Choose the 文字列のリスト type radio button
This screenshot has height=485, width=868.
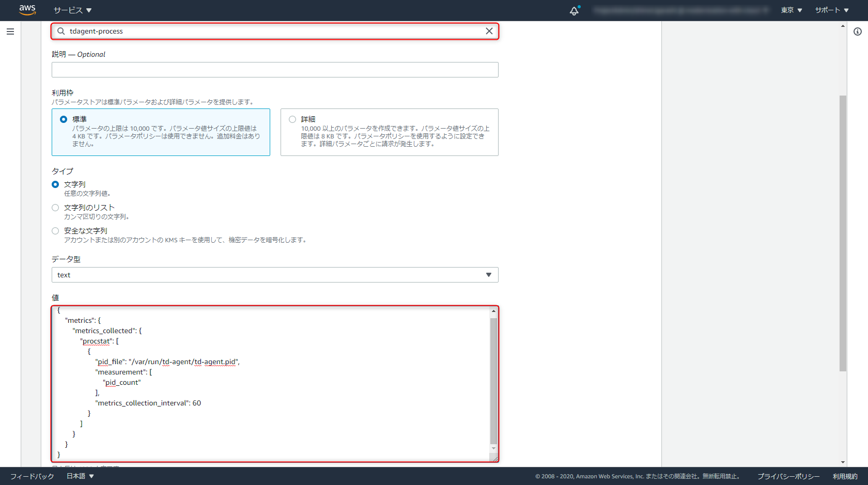point(55,208)
